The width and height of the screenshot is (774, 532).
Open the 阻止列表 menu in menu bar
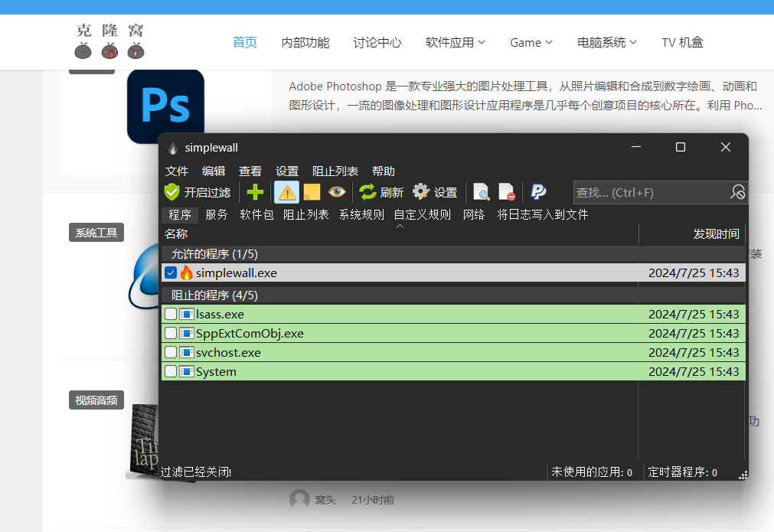tap(335, 171)
